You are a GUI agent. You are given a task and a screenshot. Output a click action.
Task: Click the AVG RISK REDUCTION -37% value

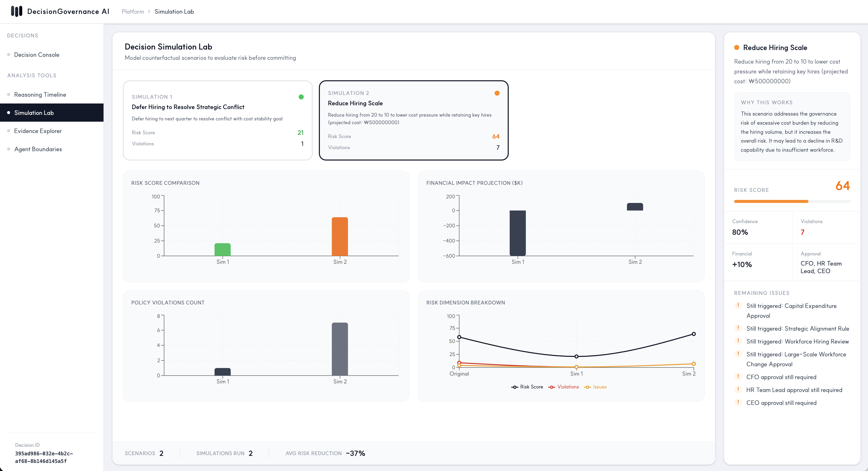355,453
